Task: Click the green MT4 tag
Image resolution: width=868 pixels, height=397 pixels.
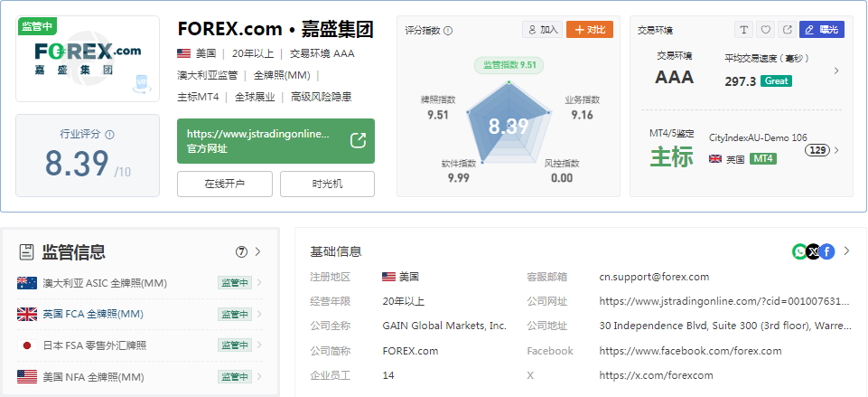Action: tap(763, 159)
